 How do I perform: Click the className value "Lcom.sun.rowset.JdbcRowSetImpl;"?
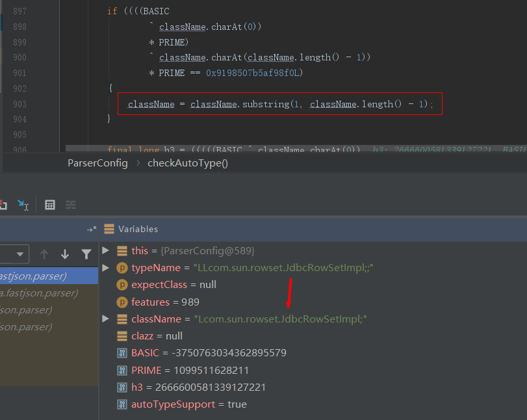(x=280, y=319)
